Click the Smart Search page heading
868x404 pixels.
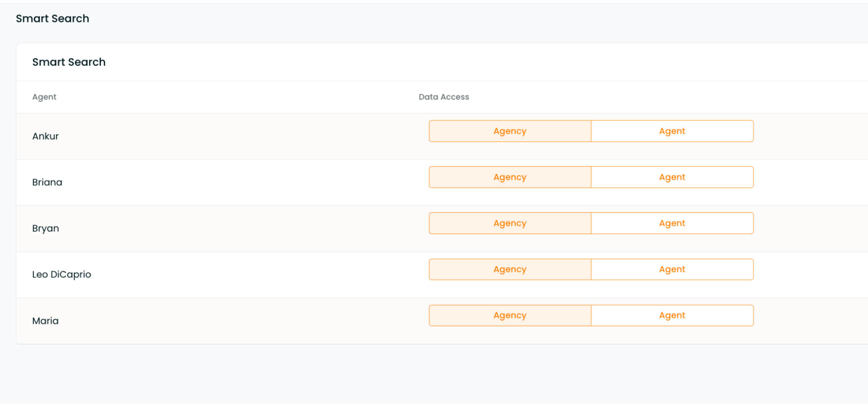pos(53,19)
